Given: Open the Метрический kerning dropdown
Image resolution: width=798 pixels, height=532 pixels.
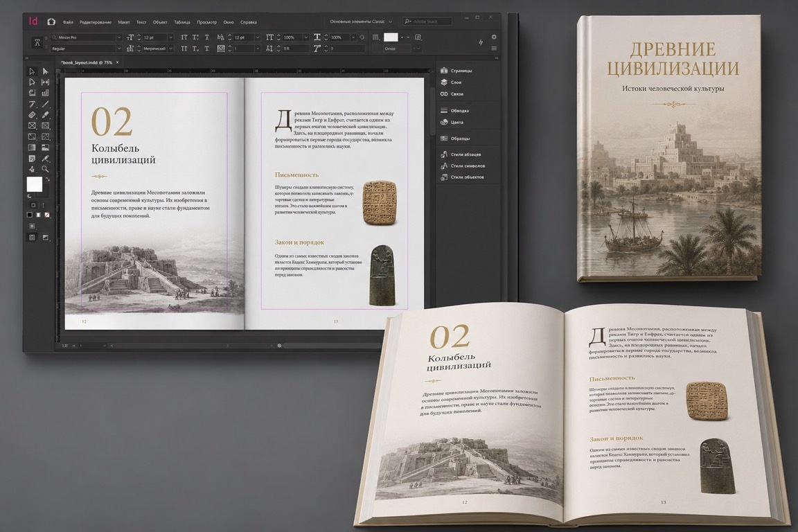Looking at the screenshot, I should (x=170, y=48).
